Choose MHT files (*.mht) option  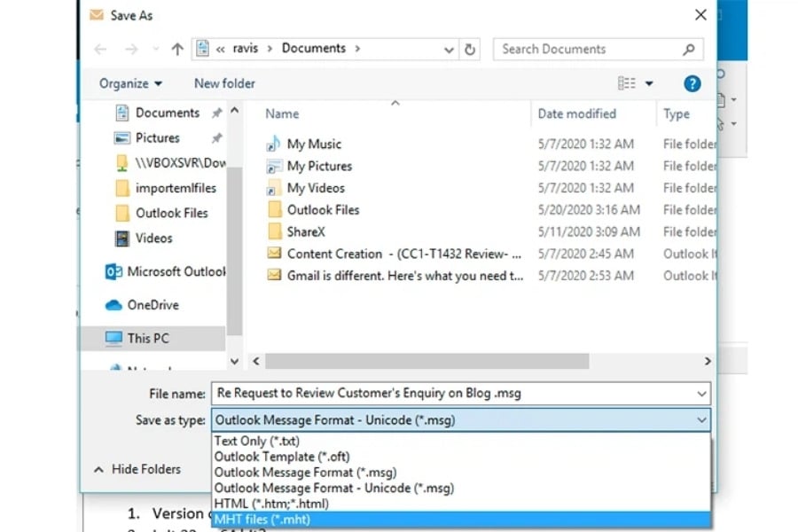[x=265, y=520]
